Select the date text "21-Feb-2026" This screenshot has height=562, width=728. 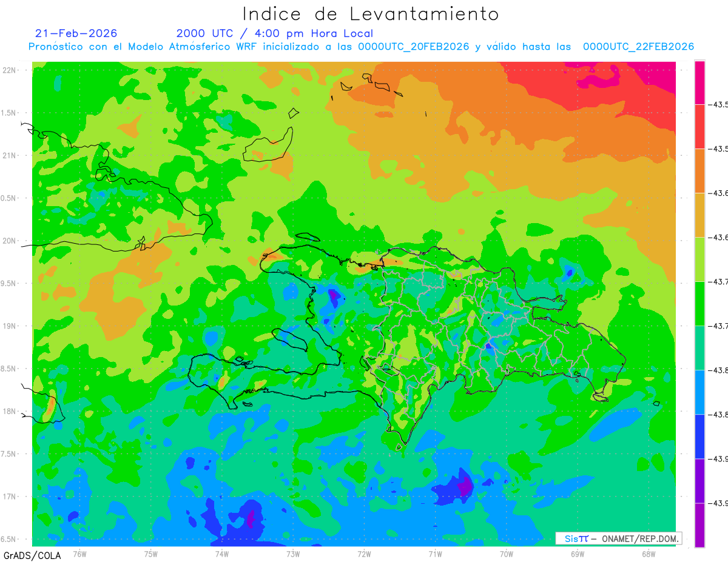pyautogui.click(x=76, y=33)
